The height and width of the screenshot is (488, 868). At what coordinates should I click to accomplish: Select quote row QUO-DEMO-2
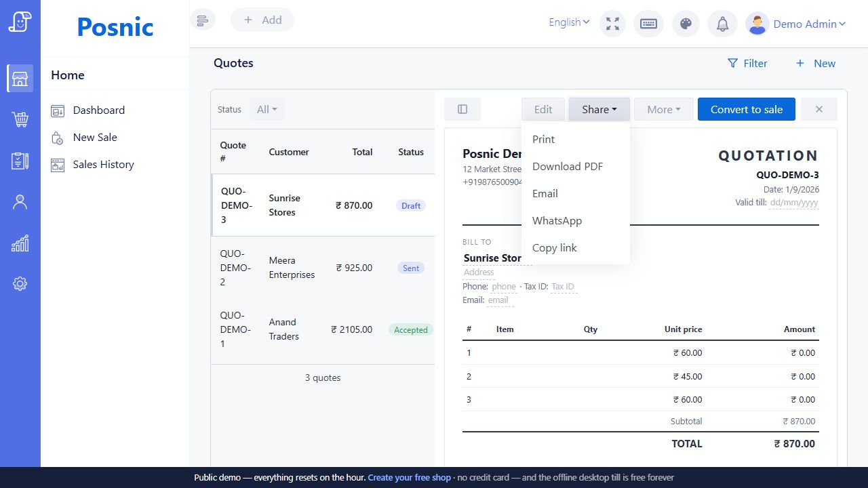(x=323, y=268)
